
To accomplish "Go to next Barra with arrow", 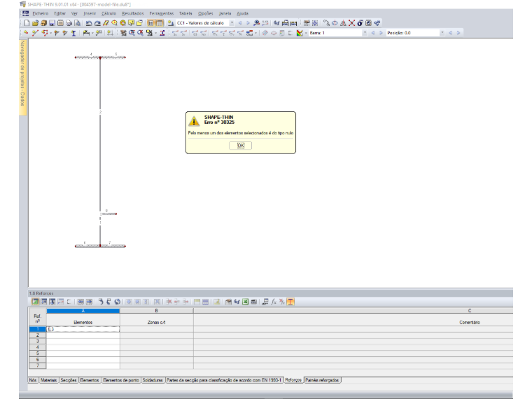I will tap(381, 33).
